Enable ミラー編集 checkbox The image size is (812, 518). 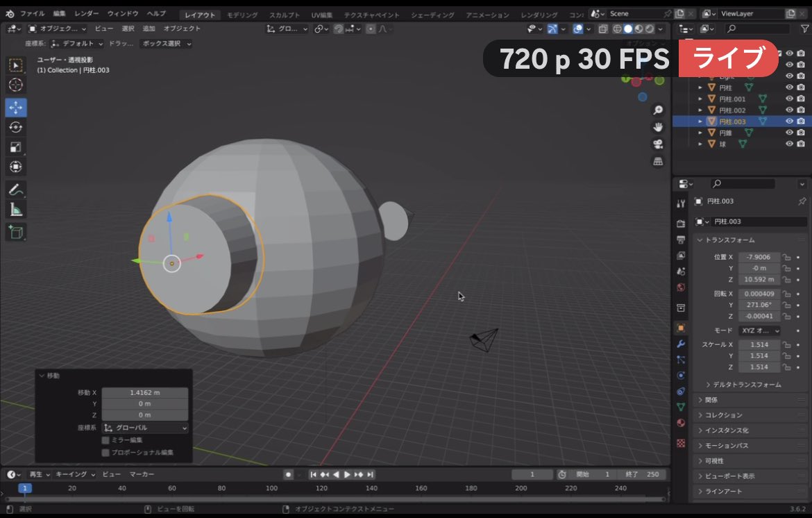105,440
